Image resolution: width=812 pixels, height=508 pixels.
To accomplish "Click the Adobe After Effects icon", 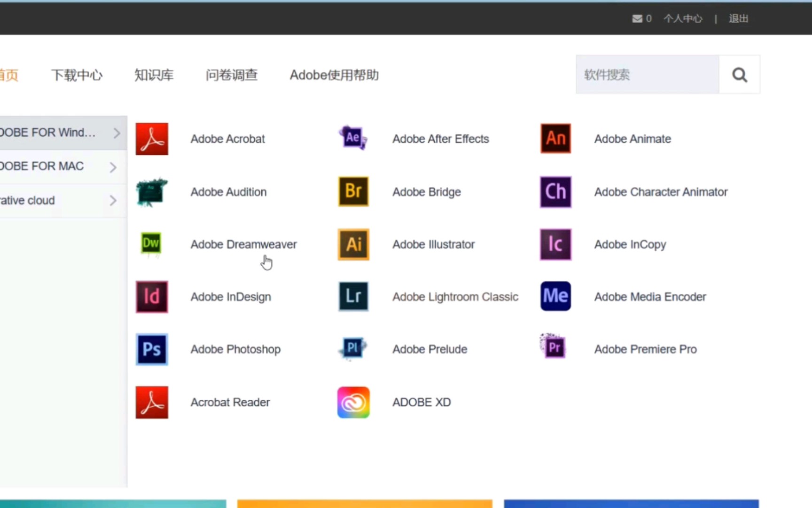I will pyautogui.click(x=353, y=138).
